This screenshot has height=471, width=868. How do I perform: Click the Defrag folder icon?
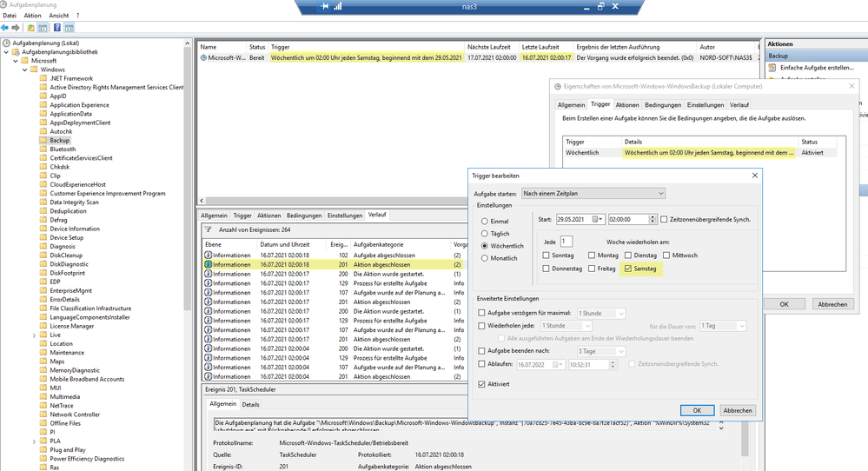click(x=43, y=220)
